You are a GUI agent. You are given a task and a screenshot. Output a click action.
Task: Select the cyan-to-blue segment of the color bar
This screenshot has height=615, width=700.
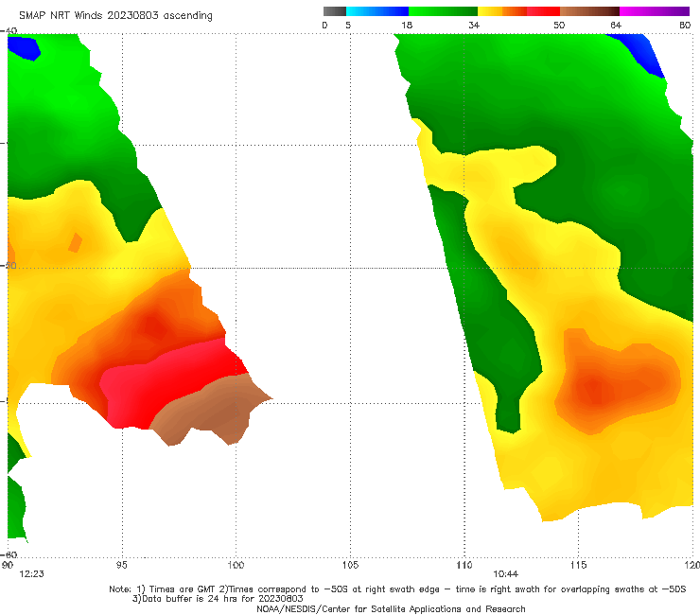pos(377,11)
